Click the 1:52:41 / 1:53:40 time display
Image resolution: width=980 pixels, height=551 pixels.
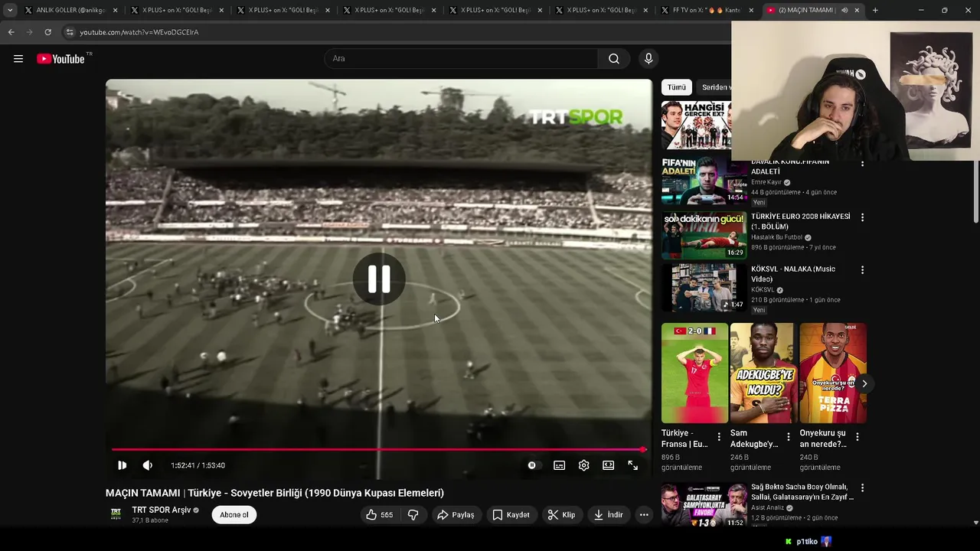click(198, 465)
